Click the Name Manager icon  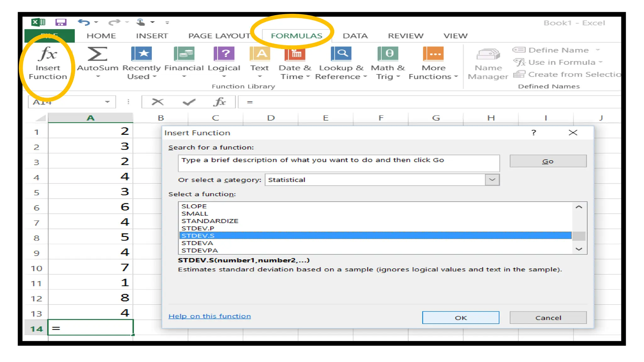coord(488,55)
